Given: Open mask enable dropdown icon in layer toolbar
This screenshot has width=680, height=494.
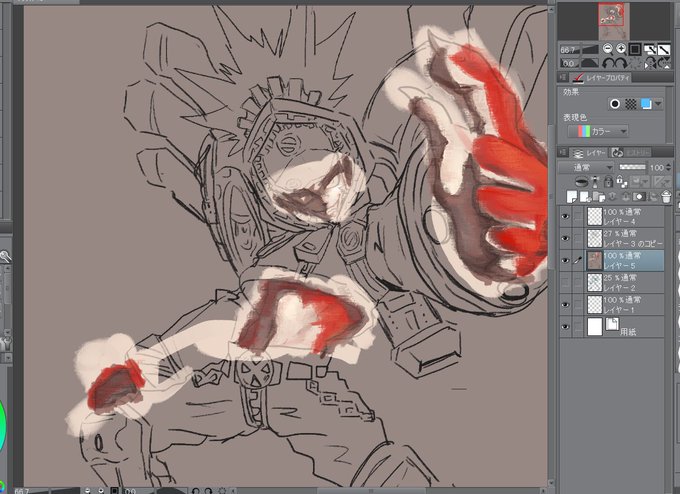Looking at the screenshot, I should coord(640,181).
